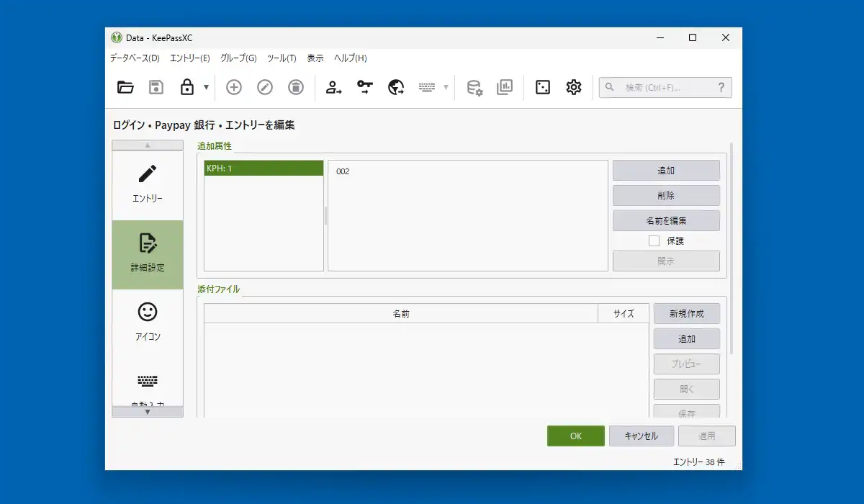
Task: Open the データベース(D) menu
Action: pos(135,58)
